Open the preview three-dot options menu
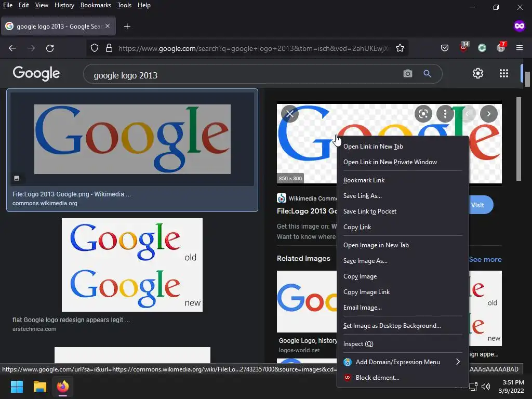 [445, 114]
